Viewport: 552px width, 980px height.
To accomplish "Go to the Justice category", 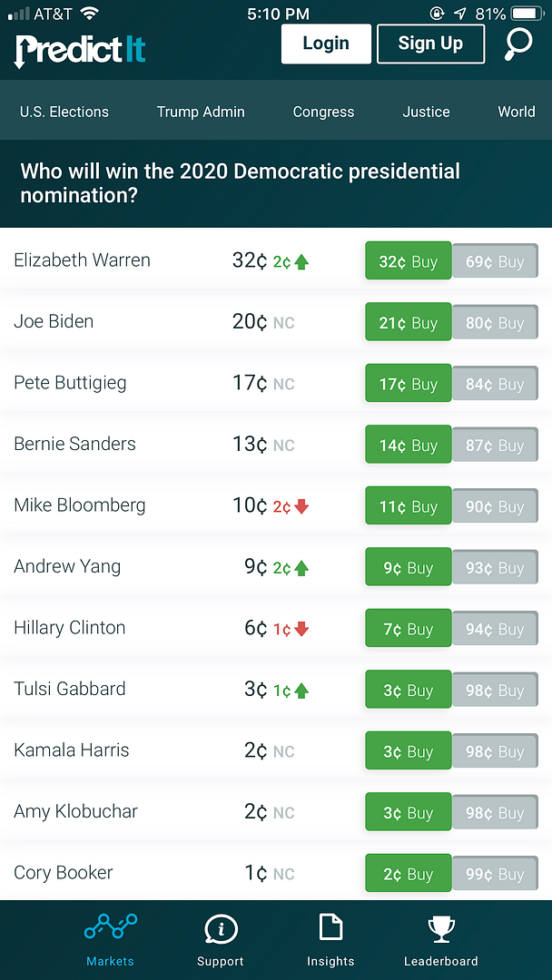I will 426,112.
